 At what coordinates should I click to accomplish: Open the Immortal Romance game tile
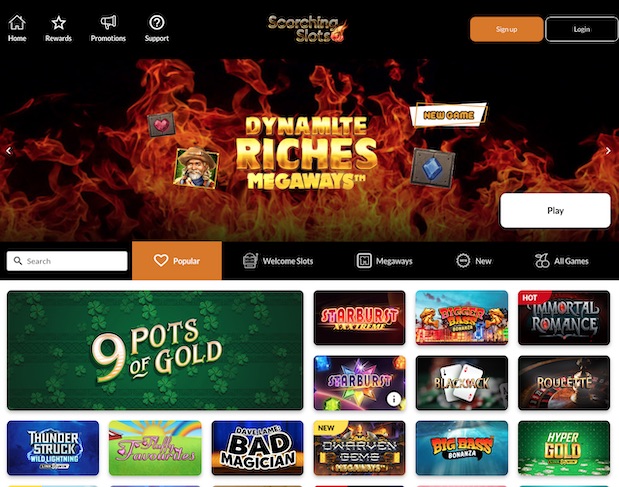(564, 318)
